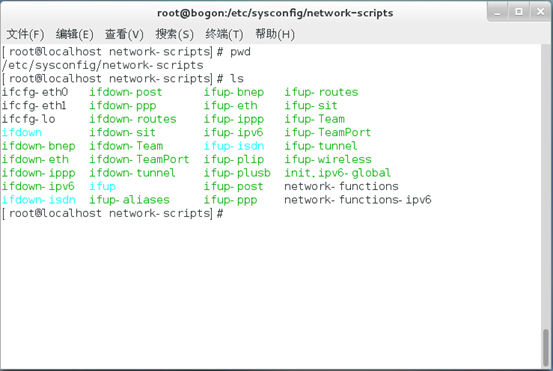The image size is (553, 371).
Task: Open the 查看(V) menu
Action: click(124, 34)
